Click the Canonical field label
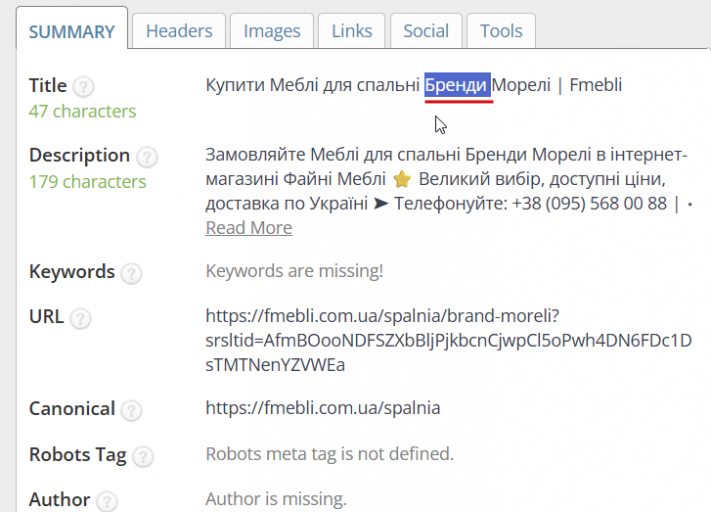 (72, 408)
